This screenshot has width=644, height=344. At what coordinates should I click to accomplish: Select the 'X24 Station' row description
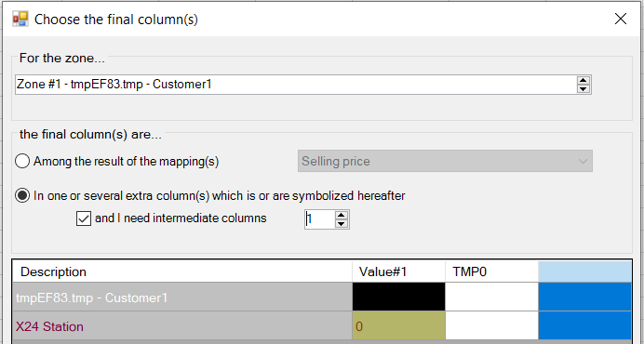182,325
